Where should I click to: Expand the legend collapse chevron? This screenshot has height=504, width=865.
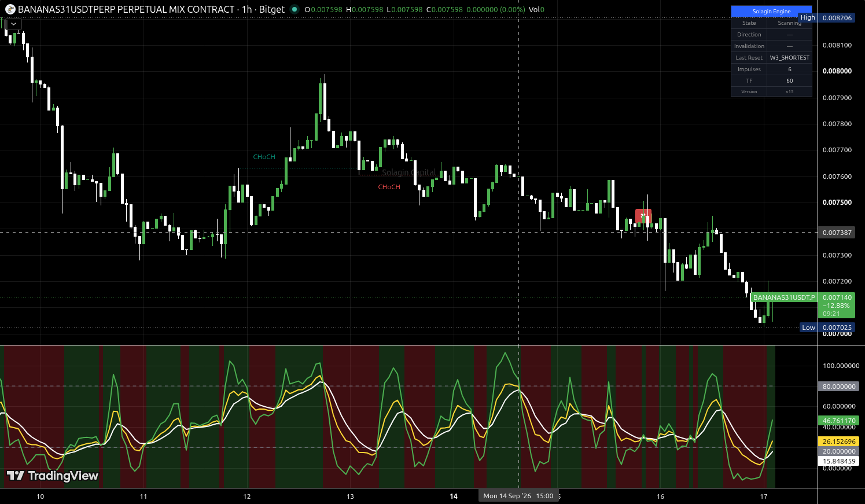(x=13, y=24)
